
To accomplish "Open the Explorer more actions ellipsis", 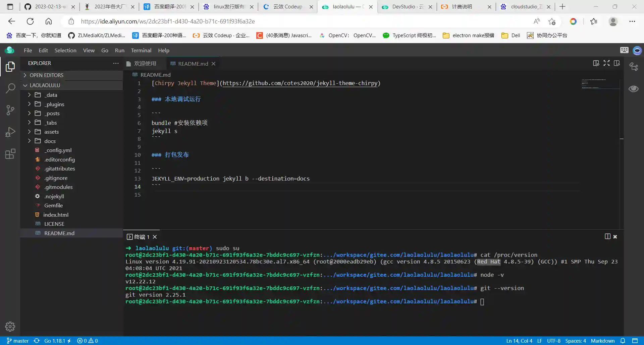I will click(x=116, y=63).
